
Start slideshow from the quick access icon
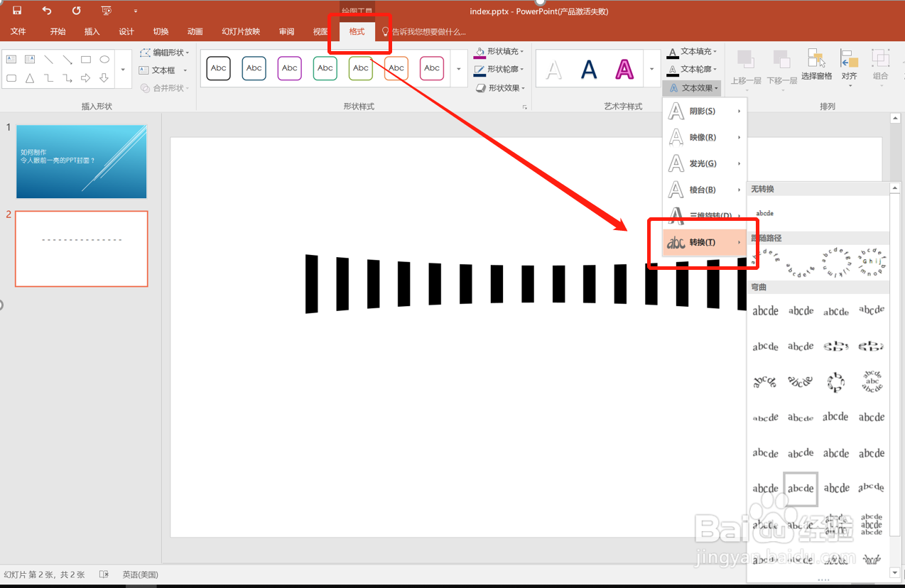(107, 11)
